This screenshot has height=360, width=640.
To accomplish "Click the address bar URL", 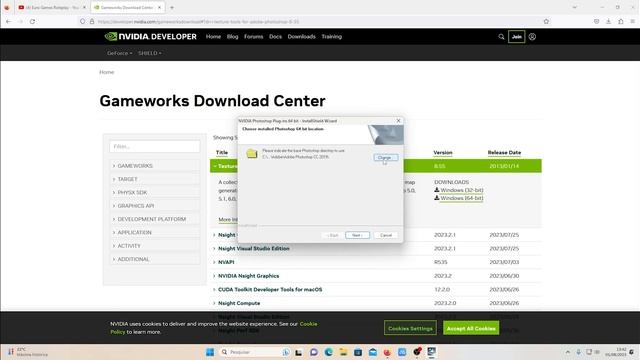I will point(198,22).
